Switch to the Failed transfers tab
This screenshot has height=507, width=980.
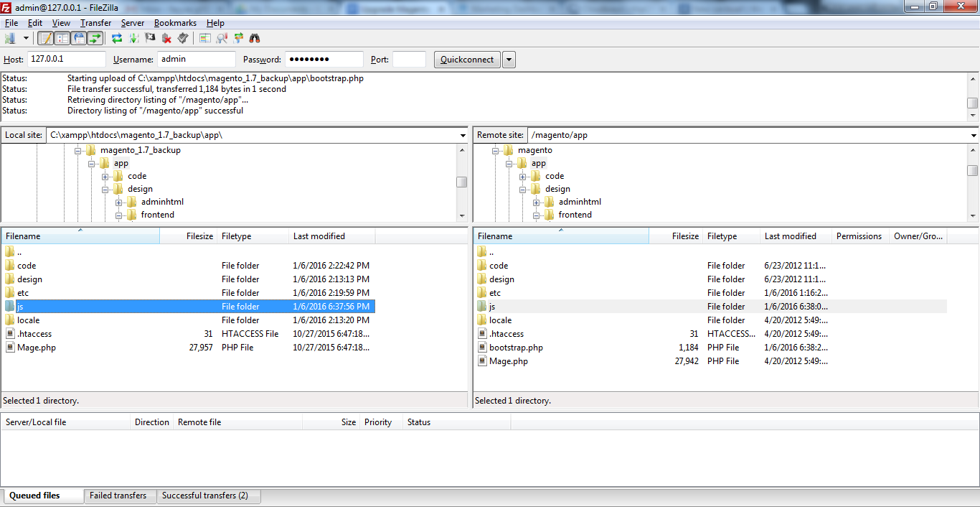pyautogui.click(x=118, y=496)
